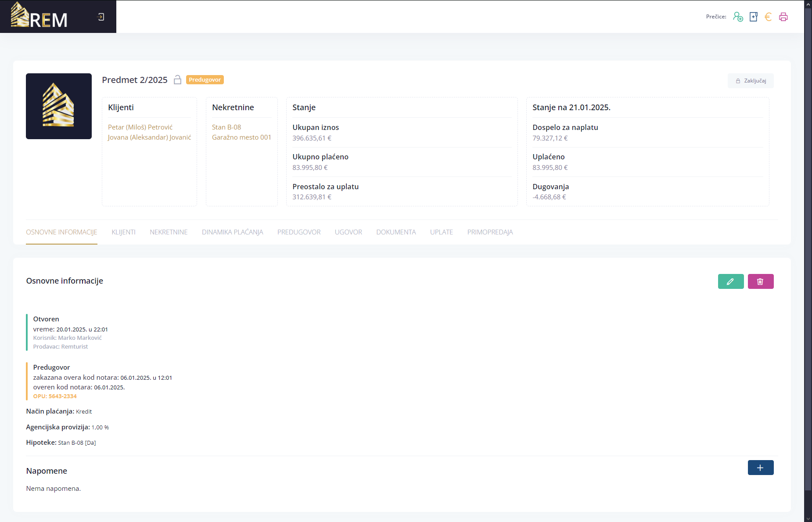The image size is (812, 522).
Task: Click the new case document shortcut icon
Action: tap(754, 17)
